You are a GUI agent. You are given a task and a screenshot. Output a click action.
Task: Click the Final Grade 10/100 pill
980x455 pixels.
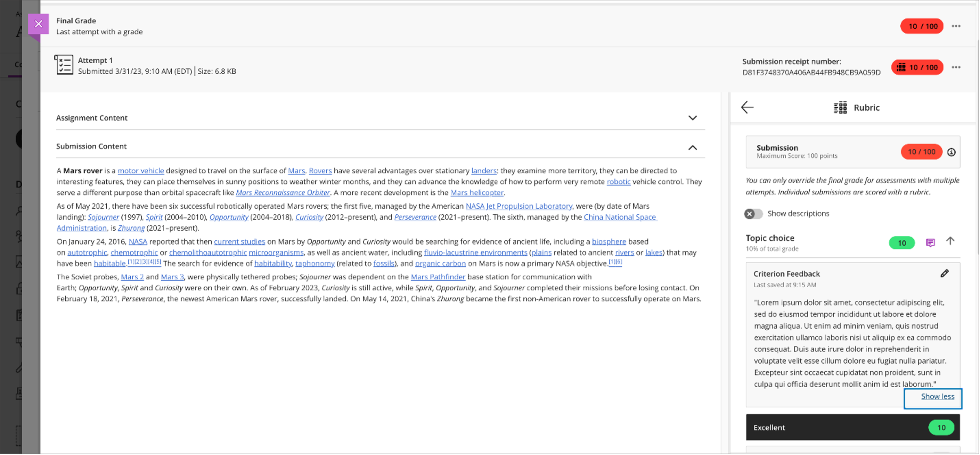tap(922, 26)
